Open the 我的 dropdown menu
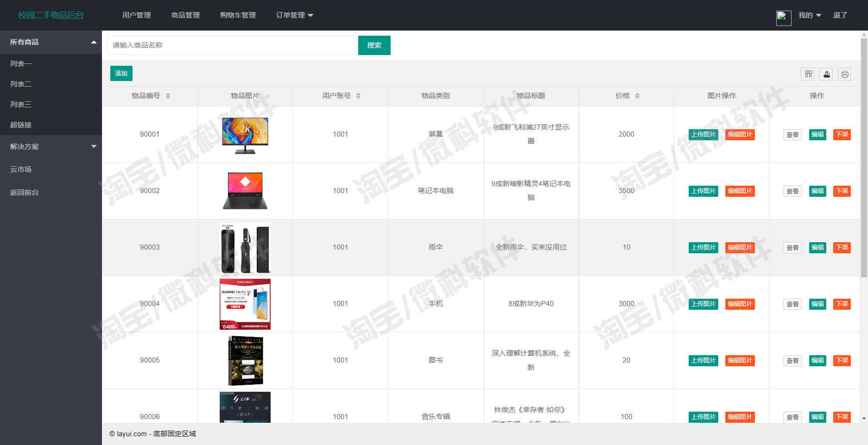This screenshot has width=868, height=445. point(810,15)
